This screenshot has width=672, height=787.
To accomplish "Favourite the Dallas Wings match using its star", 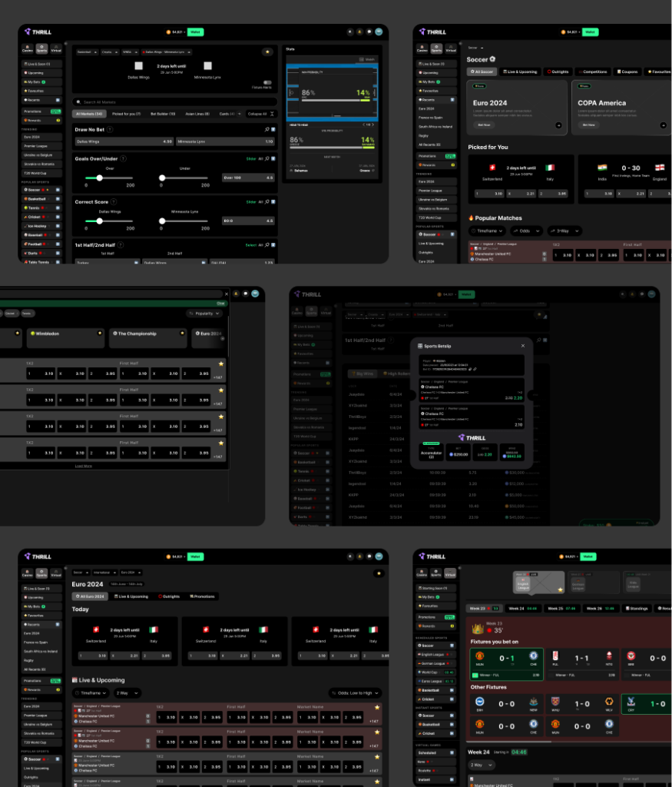I will tap(267, 51).
